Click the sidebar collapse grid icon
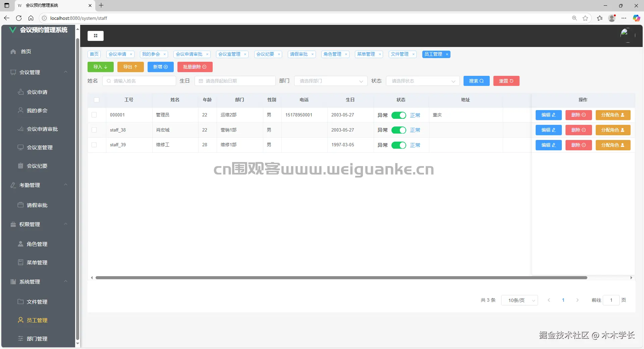The width and height of the screenshot is (644, 349). (96, 36)
